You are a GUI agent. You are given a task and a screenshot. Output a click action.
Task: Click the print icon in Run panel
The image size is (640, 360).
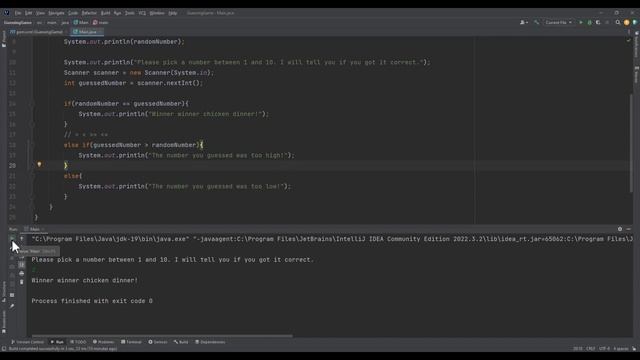click(x=22, y=273)
